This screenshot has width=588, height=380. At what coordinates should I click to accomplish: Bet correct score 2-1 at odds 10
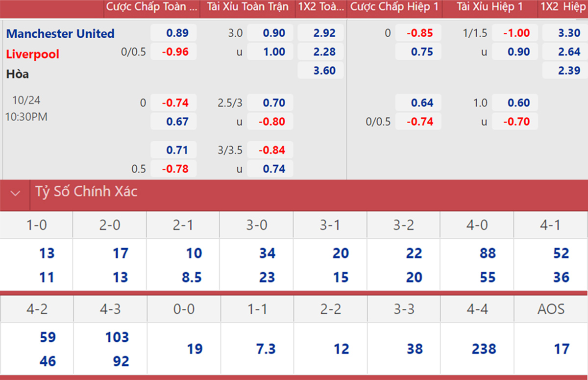point(194,253)
